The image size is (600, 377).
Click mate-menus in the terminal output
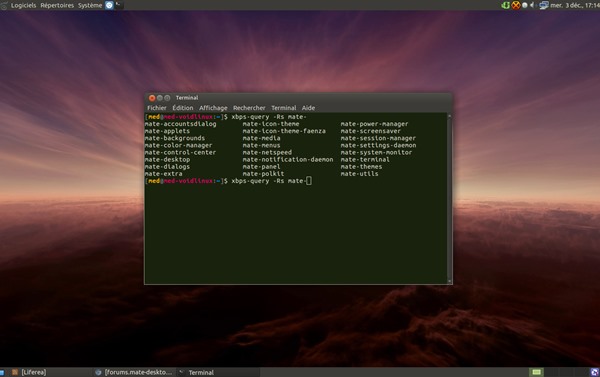[x=261, y=145]
